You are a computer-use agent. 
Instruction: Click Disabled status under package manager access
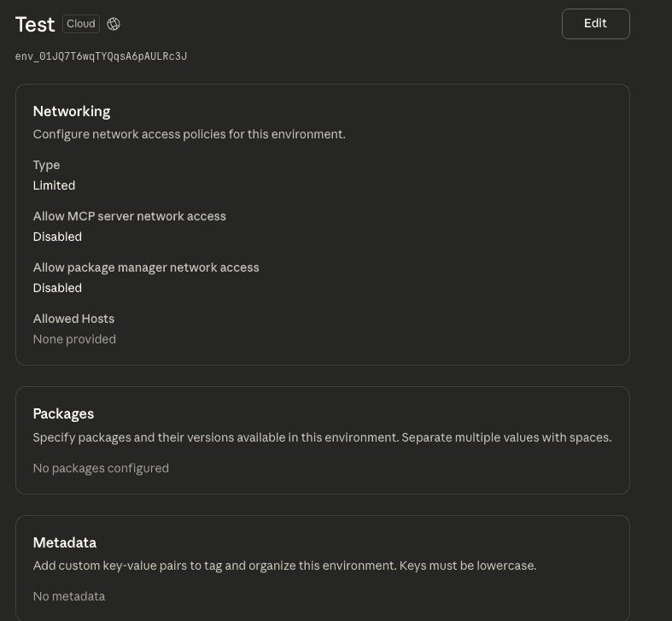(57, 288)
